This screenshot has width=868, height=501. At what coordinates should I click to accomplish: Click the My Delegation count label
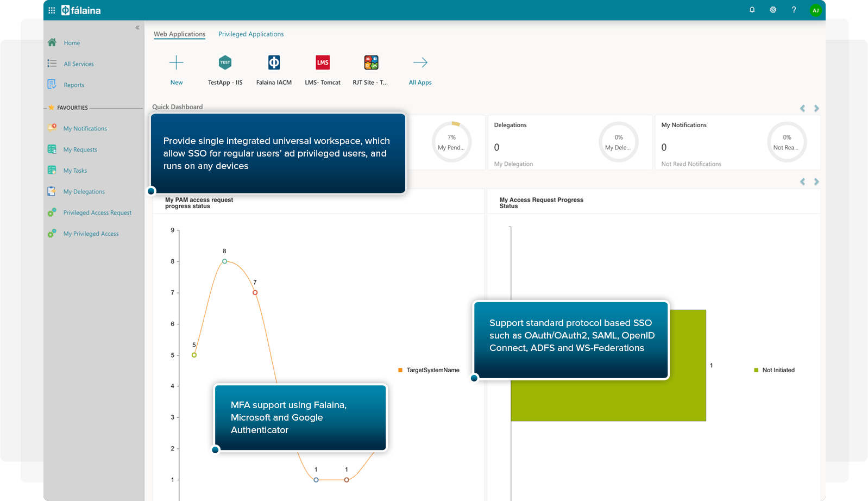[x=513, y=164]
